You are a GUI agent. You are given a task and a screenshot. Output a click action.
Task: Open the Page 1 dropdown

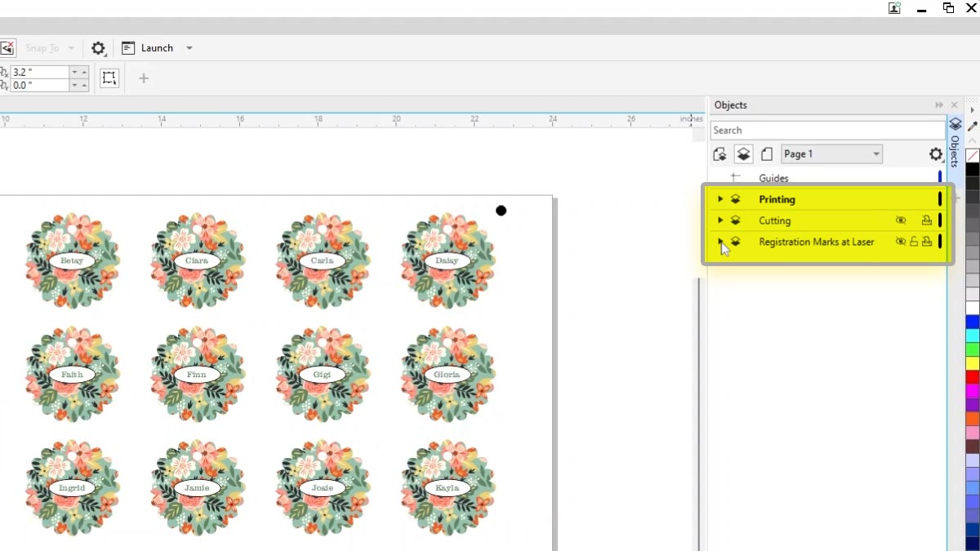[x=875, y=154]
